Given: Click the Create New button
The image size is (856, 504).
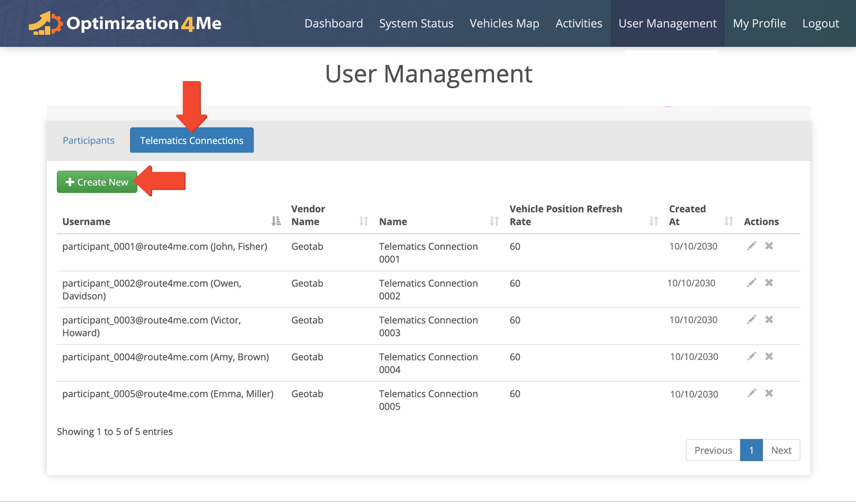Looking at the screenshot, I should point(97,182).
